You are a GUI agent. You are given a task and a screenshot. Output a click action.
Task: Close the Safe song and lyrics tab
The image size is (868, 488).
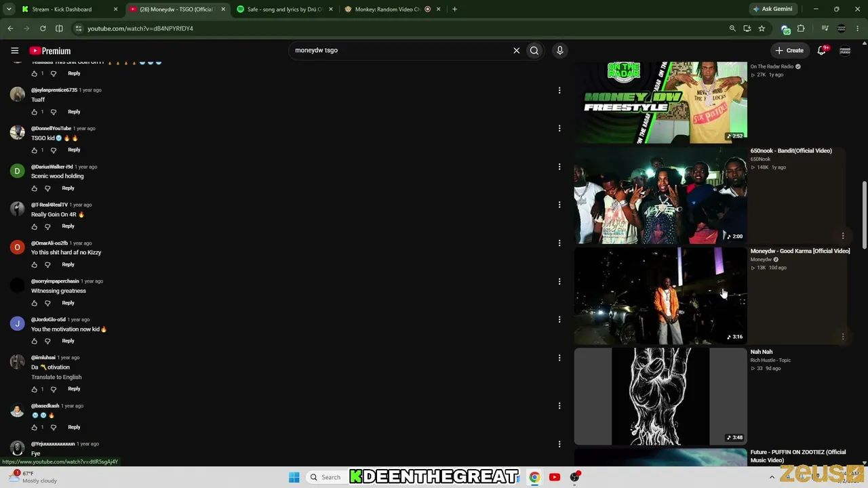[330, 9]
